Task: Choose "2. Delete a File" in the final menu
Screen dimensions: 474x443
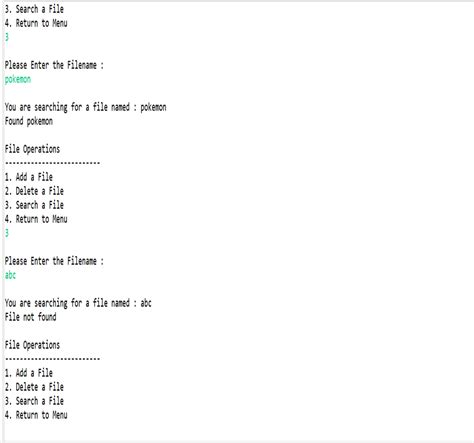Action: coord(34,387)
